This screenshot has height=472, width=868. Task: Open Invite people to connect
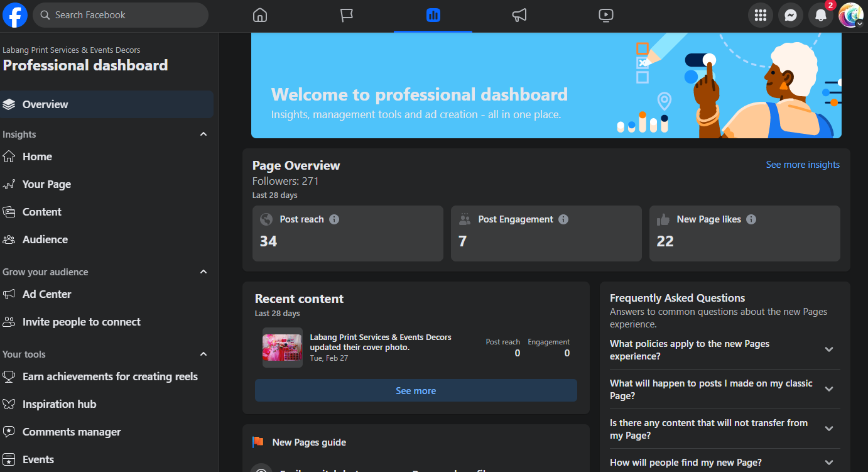click(107, 322)
